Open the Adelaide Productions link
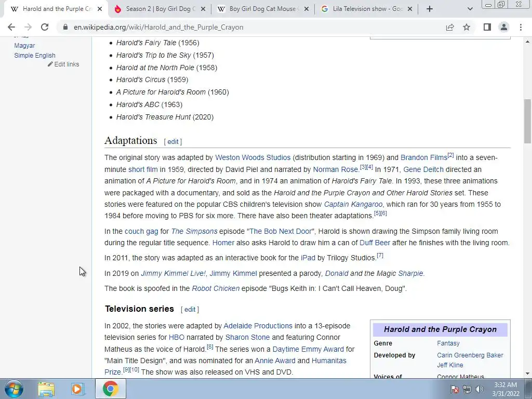 [x=258, y=326]
